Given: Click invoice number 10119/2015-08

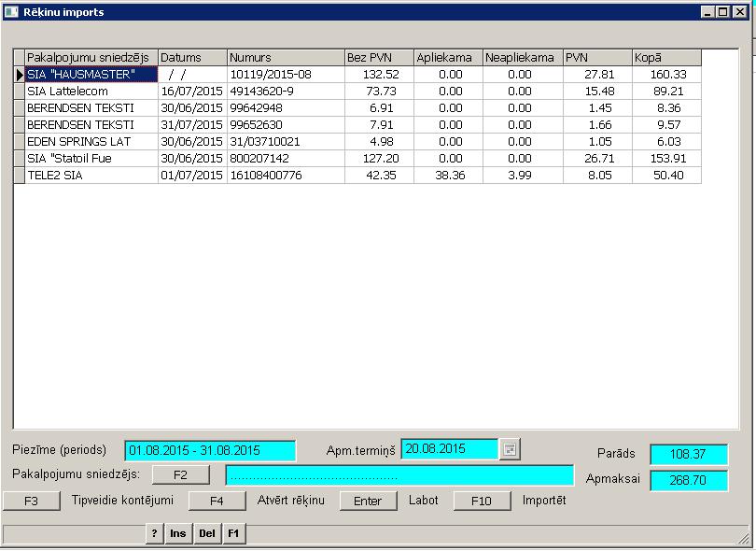Looking at the screenshot, I should coord(286,75).
